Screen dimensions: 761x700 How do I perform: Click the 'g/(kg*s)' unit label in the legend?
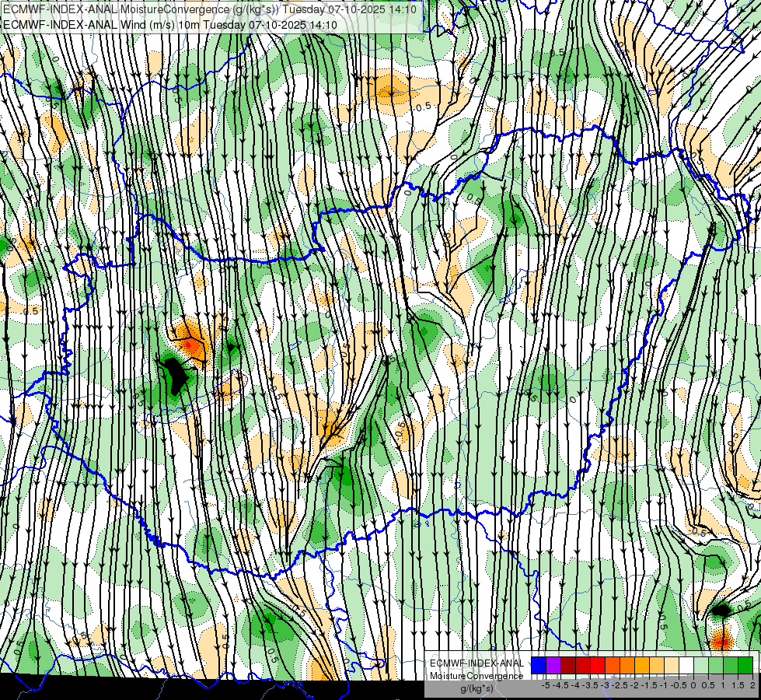(477, 688)
